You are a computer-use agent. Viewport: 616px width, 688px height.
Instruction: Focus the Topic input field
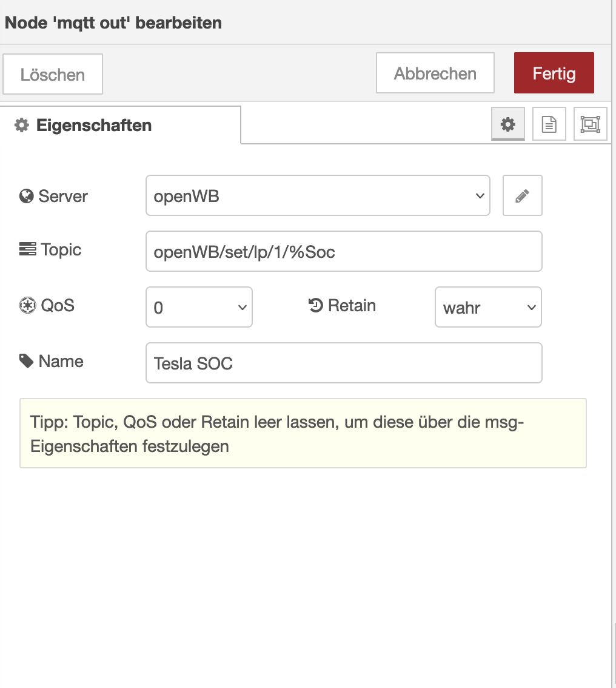coord(344,251)
